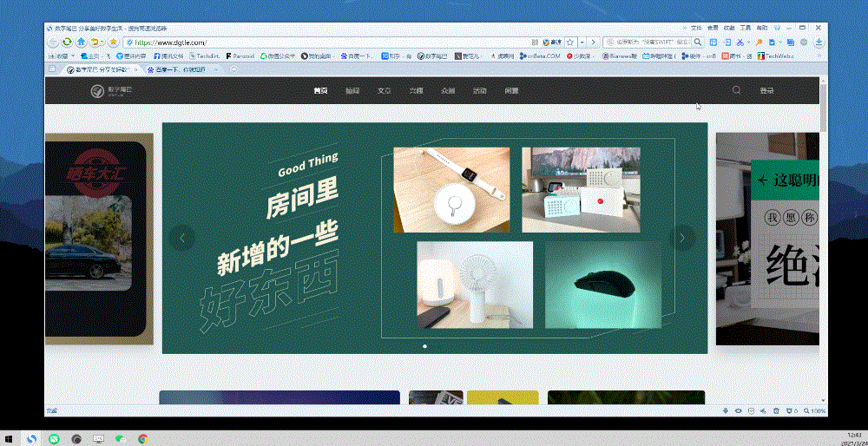Open the cnBeta.COM bookmark
Screen dimensions: 868x446
point(540,56)
